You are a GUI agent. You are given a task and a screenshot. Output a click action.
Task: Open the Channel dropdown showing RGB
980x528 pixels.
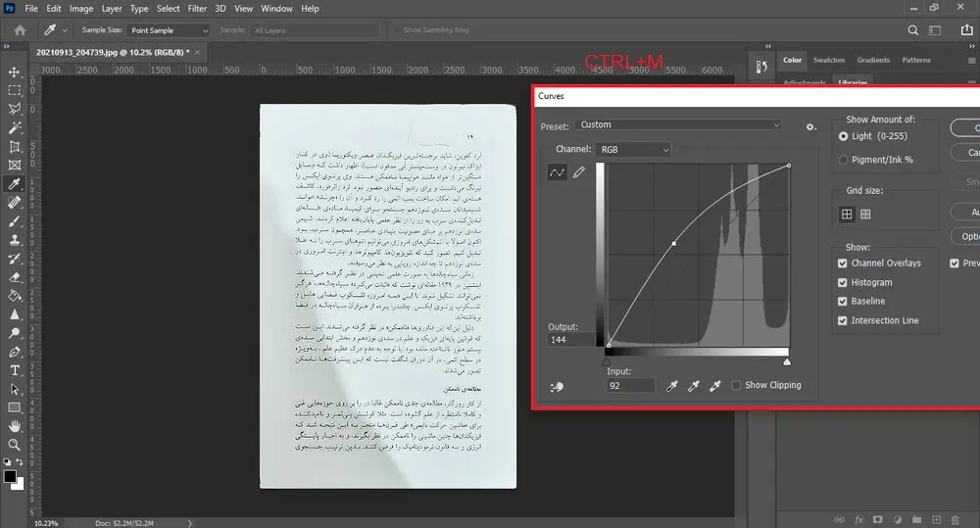[x=634, y=150]
